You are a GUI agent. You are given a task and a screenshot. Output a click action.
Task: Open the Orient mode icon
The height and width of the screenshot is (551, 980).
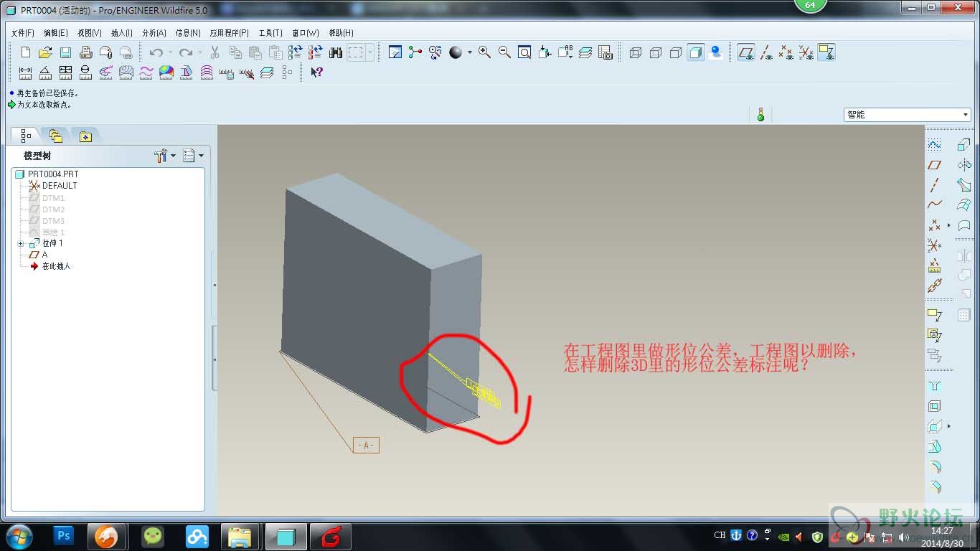[435, 52]
